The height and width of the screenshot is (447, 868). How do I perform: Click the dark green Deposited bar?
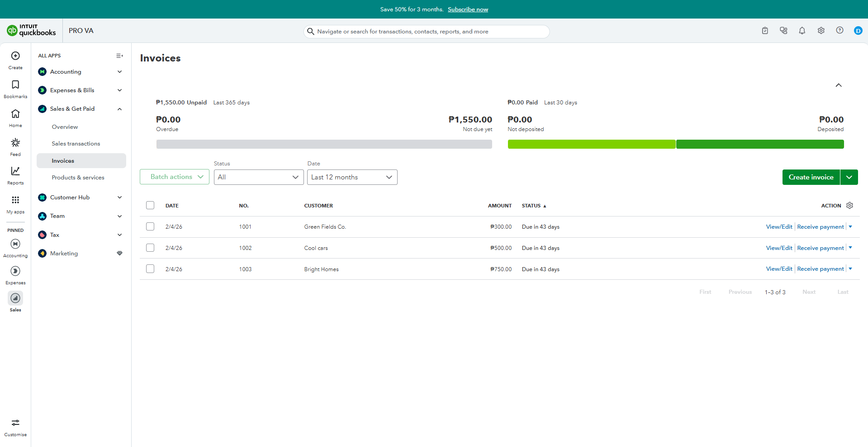tap(760, 144)
